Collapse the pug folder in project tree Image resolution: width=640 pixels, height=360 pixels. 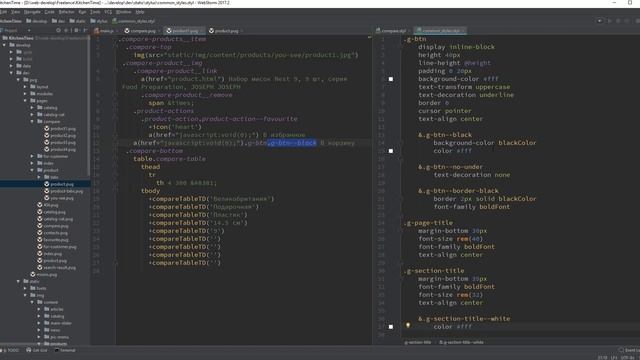(18, 80)
